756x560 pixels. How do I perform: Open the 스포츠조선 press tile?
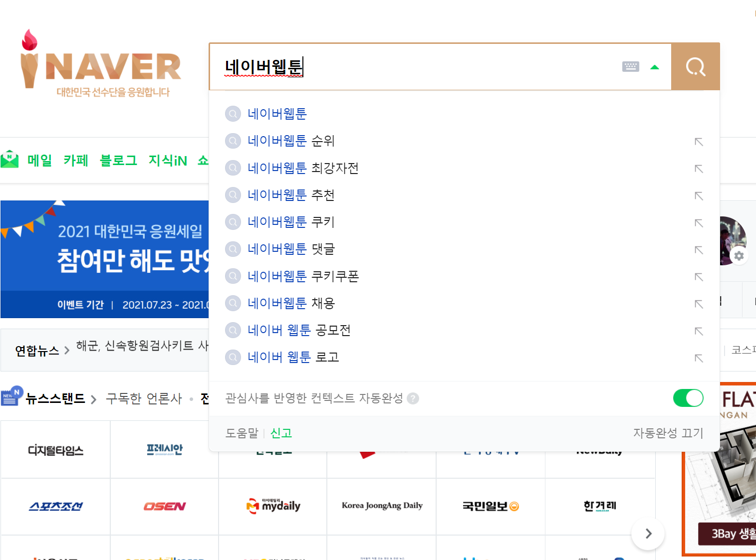(x=55, y=507)
